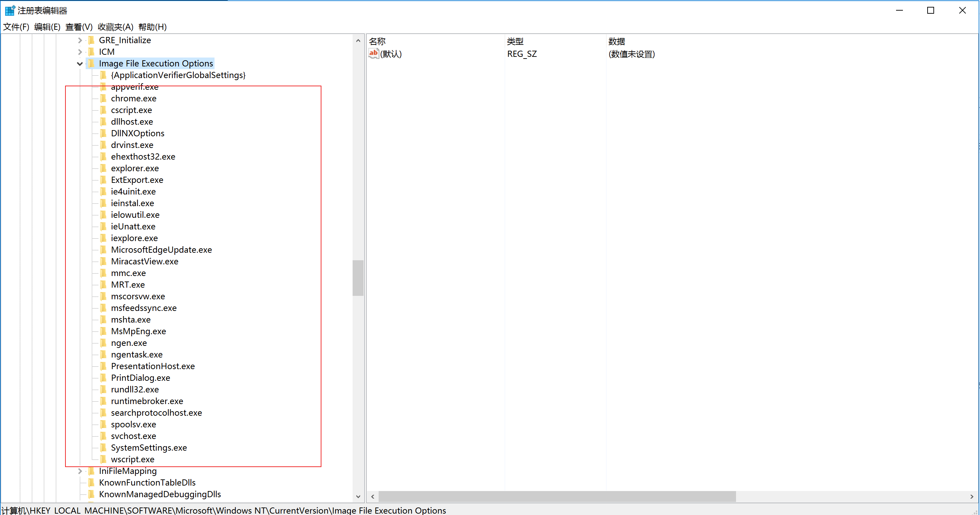Image resolution: width=980 pixels, height=515 pixels.
Task: Click the (默认) string value icon
Action: coord(373,54)
